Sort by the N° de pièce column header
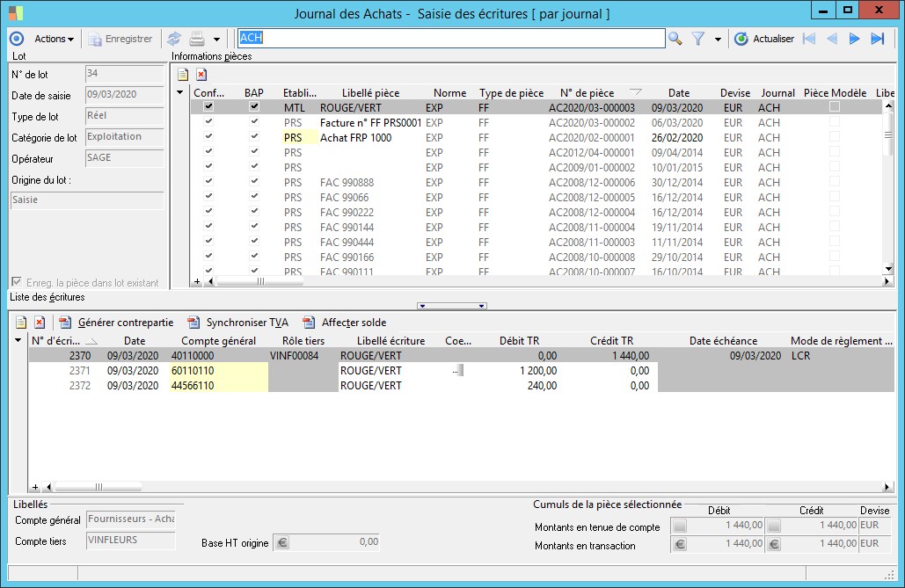905x588 pixels. click(x=587, y=93)
